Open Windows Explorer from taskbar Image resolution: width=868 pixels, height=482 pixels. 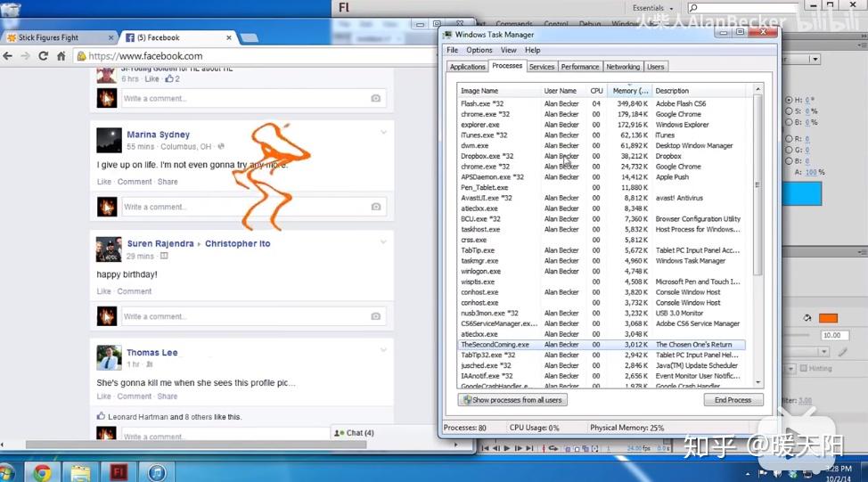(80, 472)
